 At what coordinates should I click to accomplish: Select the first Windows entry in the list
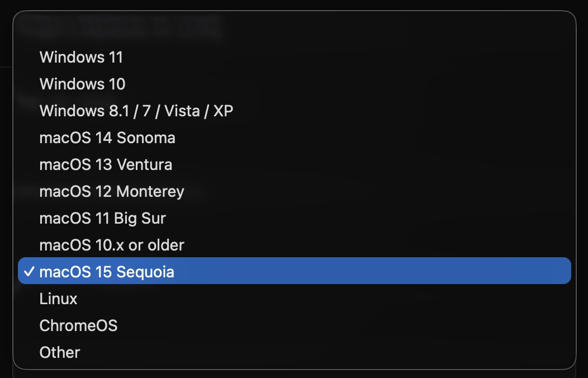(x=81, y=57)
